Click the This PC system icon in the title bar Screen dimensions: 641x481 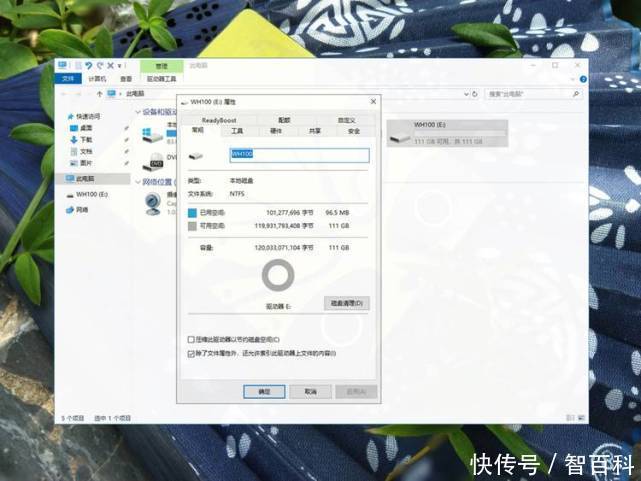tap(62, 65)
